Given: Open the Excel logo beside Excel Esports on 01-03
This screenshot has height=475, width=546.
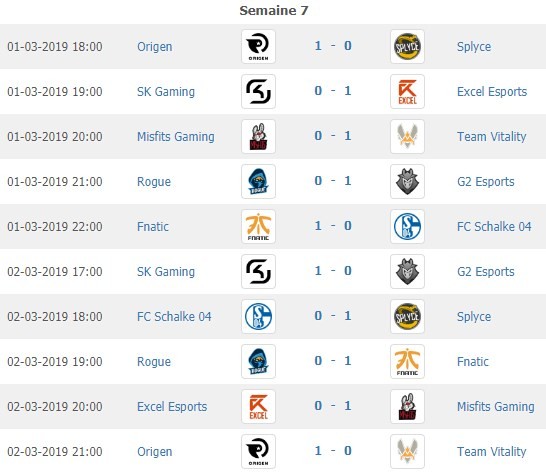Looking at the screenshot, I should (x=407, y=92).
